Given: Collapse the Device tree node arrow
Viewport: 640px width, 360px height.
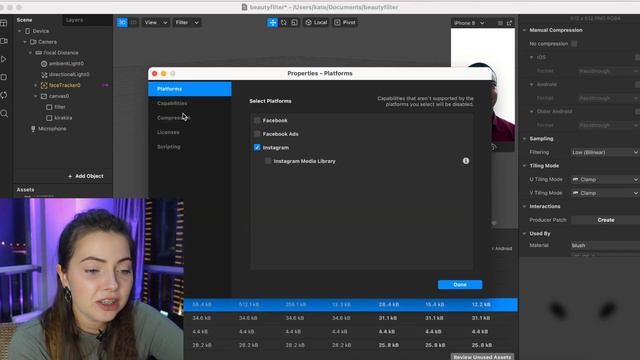Looking at the screenshot, I should point(19,31).
